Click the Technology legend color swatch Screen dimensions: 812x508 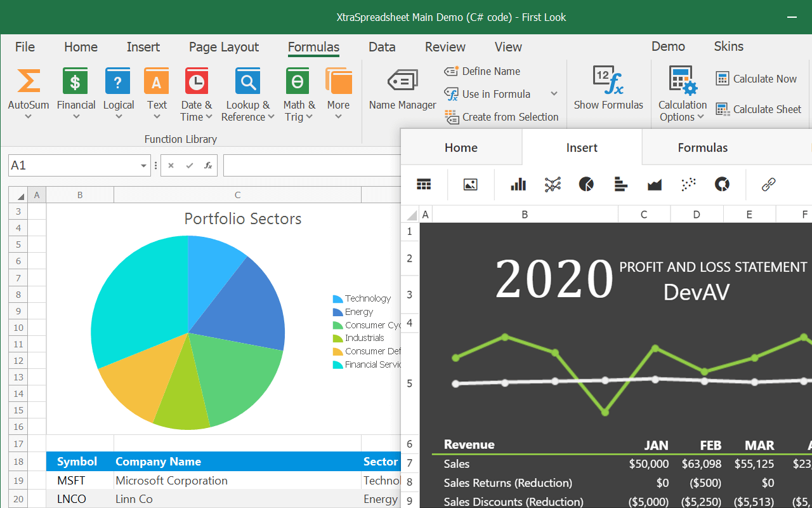pos(337,299)
